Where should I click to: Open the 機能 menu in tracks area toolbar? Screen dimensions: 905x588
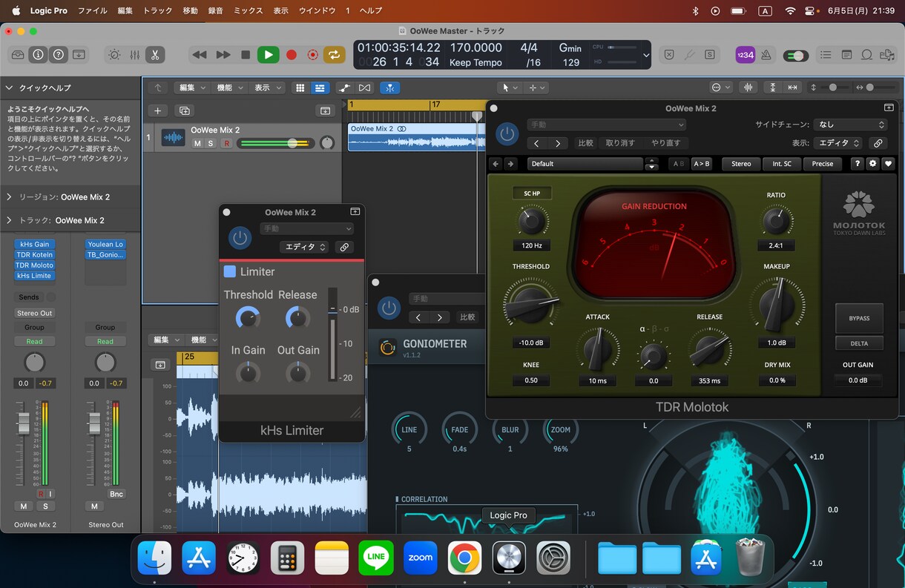point(228,87)
